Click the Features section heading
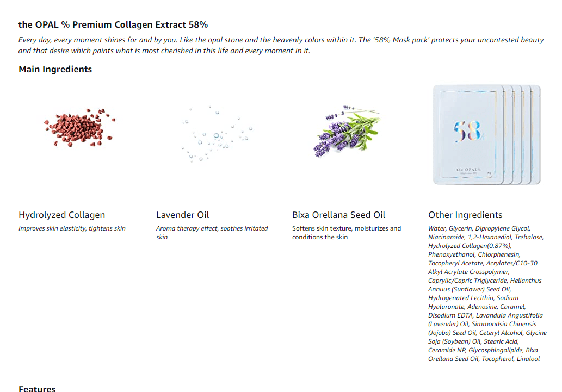The height and width of the screenshot is (392, 562). [37, 388]
